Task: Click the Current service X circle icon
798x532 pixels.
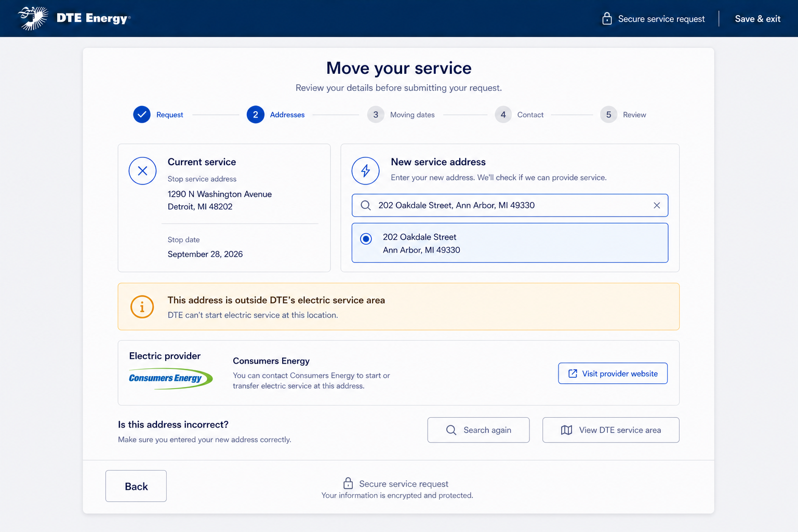Action: [x=142, y=170]
